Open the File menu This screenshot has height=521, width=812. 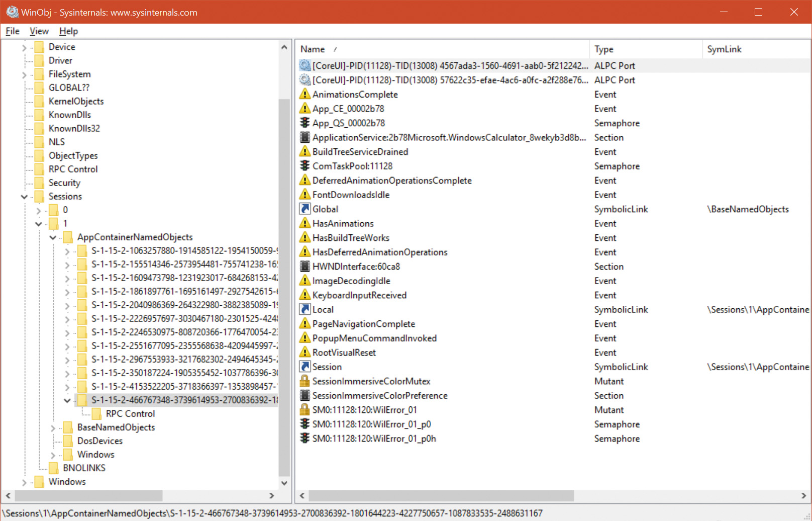pyautogui.click(x=13, y=31)
